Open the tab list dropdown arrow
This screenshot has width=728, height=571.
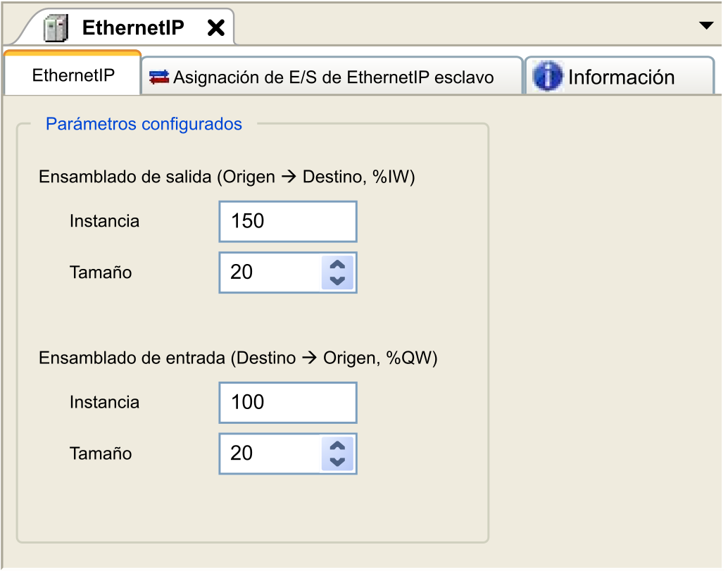point(706,25)
